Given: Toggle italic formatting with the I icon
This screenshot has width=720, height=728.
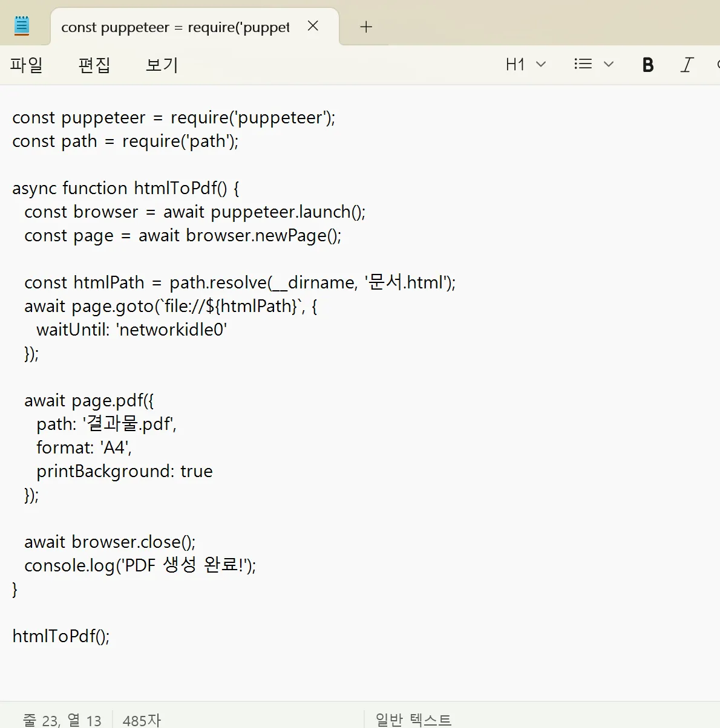Looking at the screenshot, I should pos(687,64).
